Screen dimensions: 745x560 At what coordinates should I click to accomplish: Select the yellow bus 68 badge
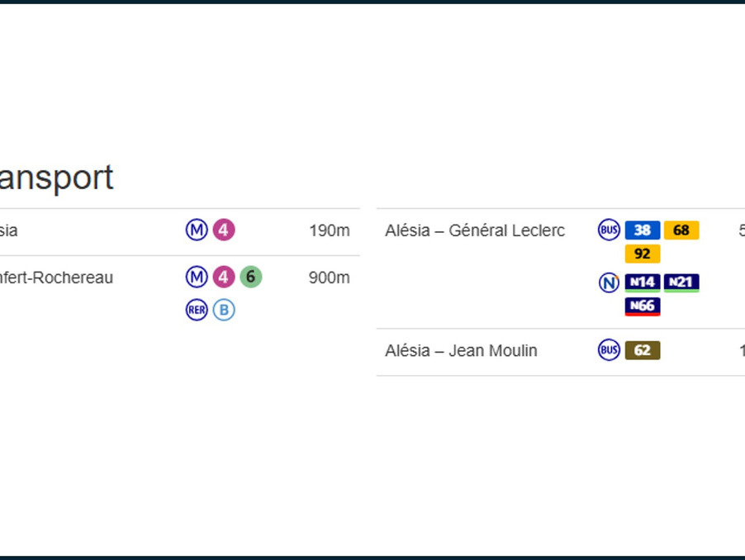click(681, 230)
